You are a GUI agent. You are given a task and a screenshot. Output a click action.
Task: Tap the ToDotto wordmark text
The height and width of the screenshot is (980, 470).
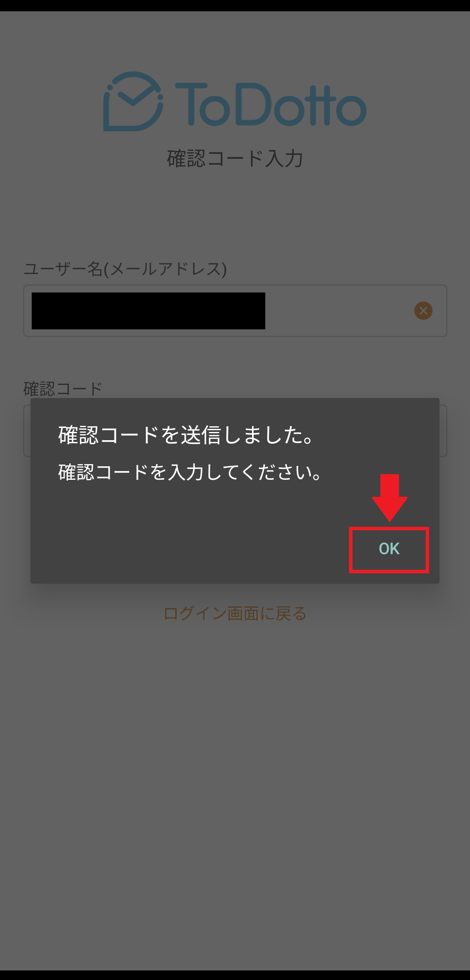[271, 104]
